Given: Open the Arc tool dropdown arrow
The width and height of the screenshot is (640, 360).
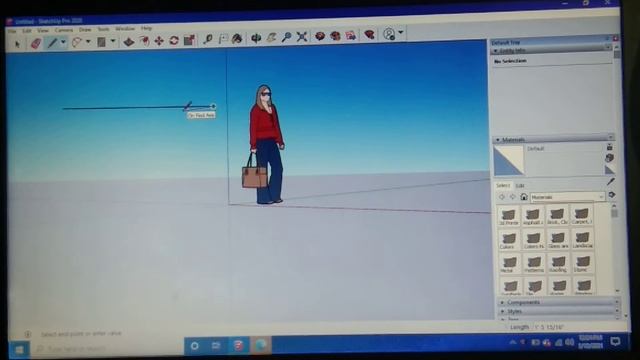Looking at the screenshot, I should pyautogui.click(x=88, y=42).
